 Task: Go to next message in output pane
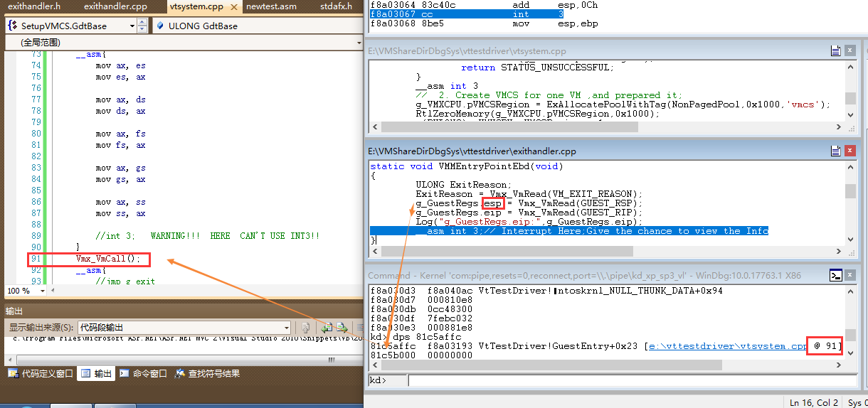[342, 327]
